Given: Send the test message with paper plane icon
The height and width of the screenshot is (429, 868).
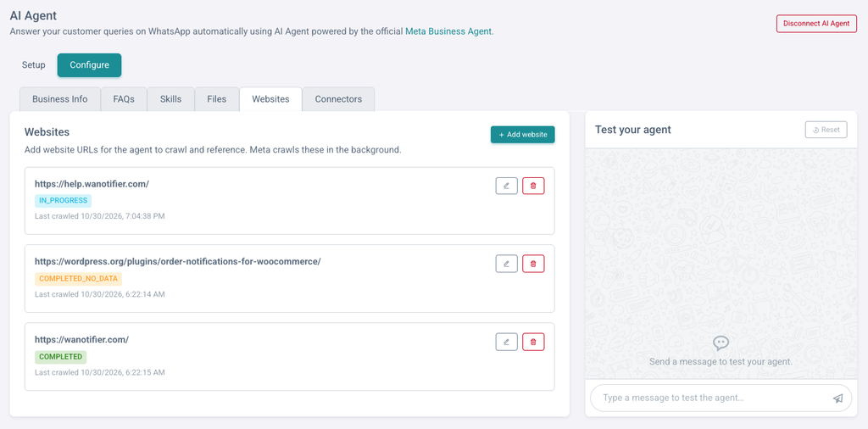Looking at the screenshot, I should tap(838, 398).
